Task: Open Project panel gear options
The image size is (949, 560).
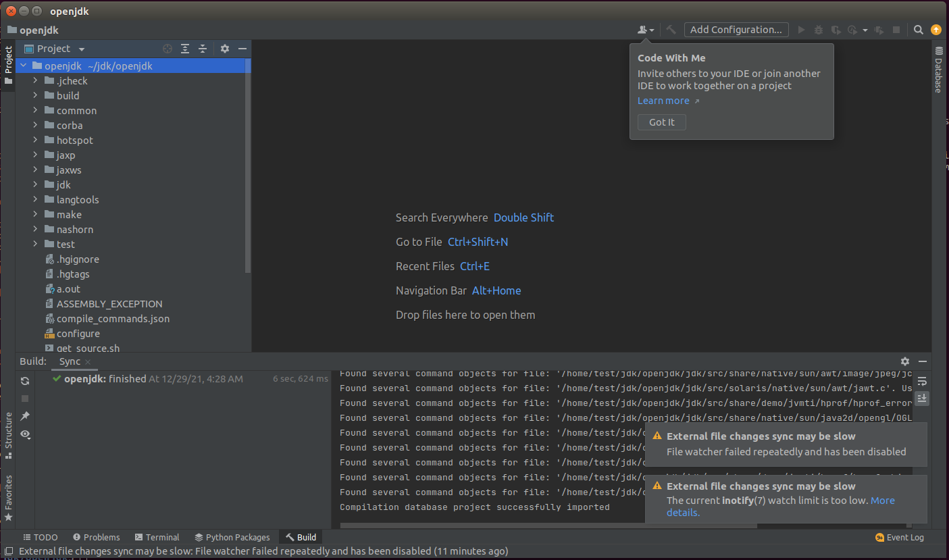Action: 225,49
